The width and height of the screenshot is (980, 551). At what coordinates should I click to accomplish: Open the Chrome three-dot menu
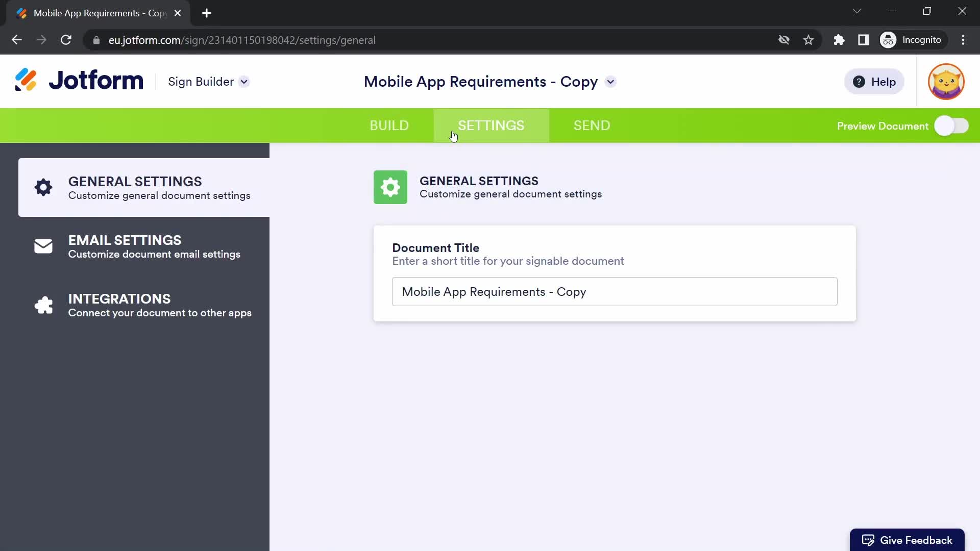click(963, 40)
